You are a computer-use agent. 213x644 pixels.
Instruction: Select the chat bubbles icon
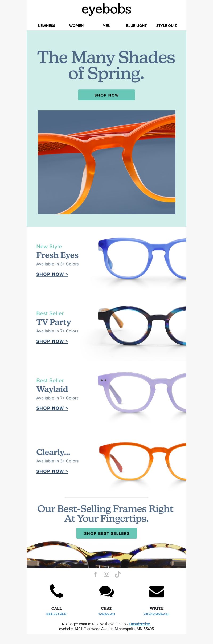[x=106, y=592]
